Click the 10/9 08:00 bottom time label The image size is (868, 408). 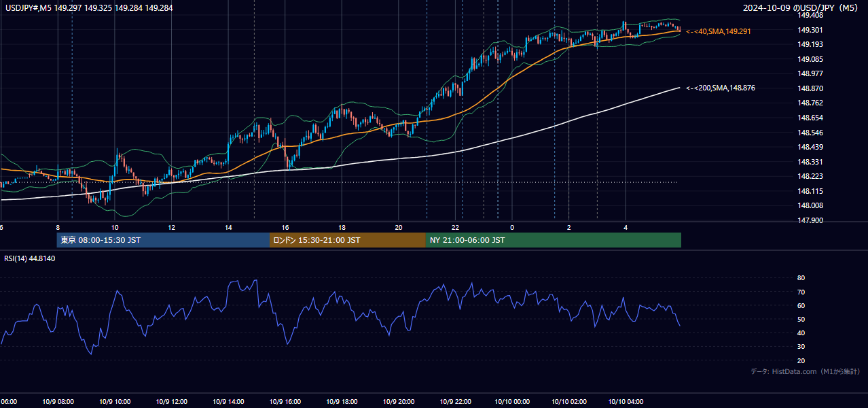(59, 401)
